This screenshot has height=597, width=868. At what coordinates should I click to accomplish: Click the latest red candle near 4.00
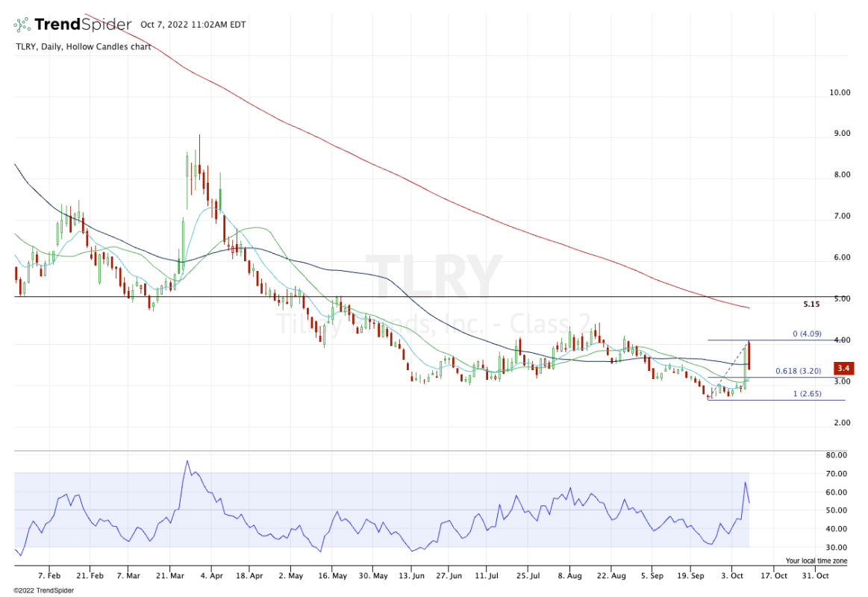(749, 355)
